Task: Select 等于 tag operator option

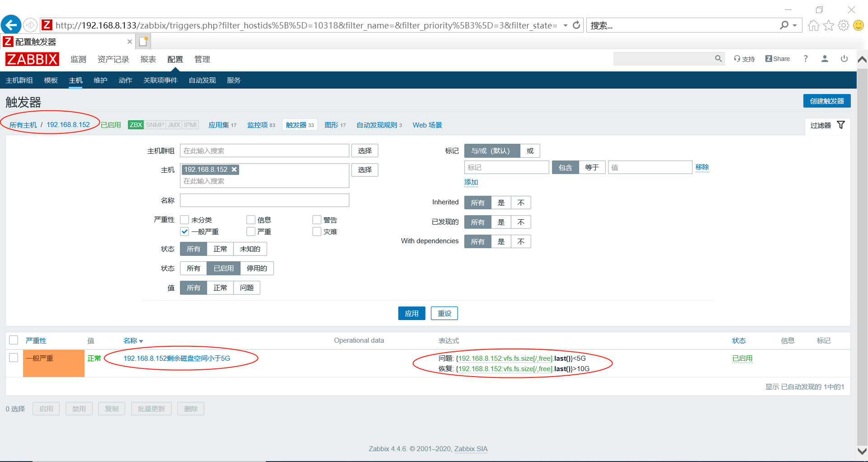Action: click(592, 167)
